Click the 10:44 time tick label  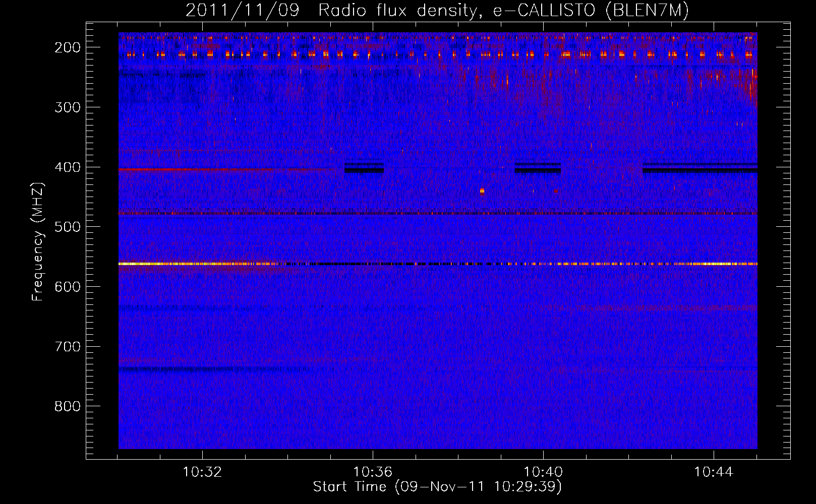[714, 472]
